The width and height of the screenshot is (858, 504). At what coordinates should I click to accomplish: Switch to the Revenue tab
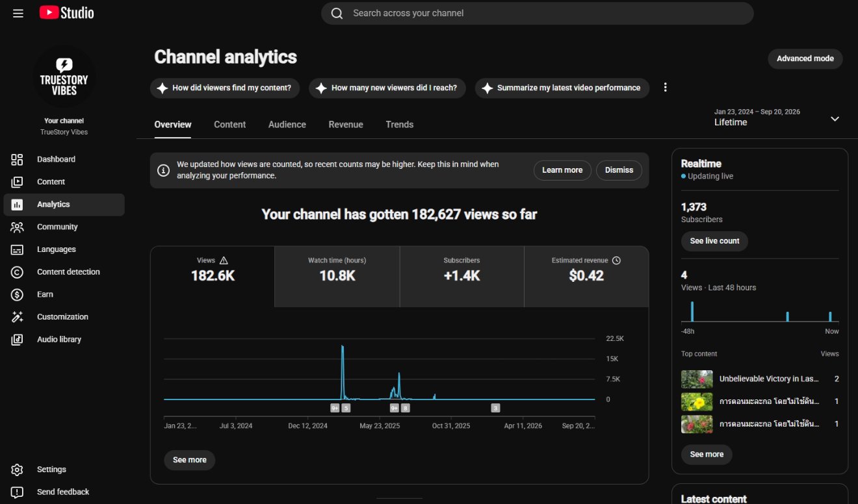click(346, 125)
